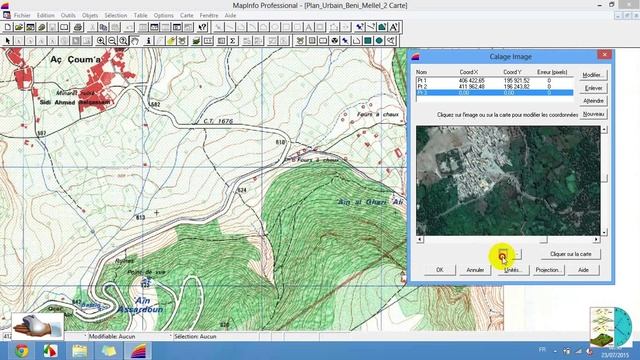Click the preview's scroll up arrow
The width and height of the screenshot is (640, 360).
(604, 130)
